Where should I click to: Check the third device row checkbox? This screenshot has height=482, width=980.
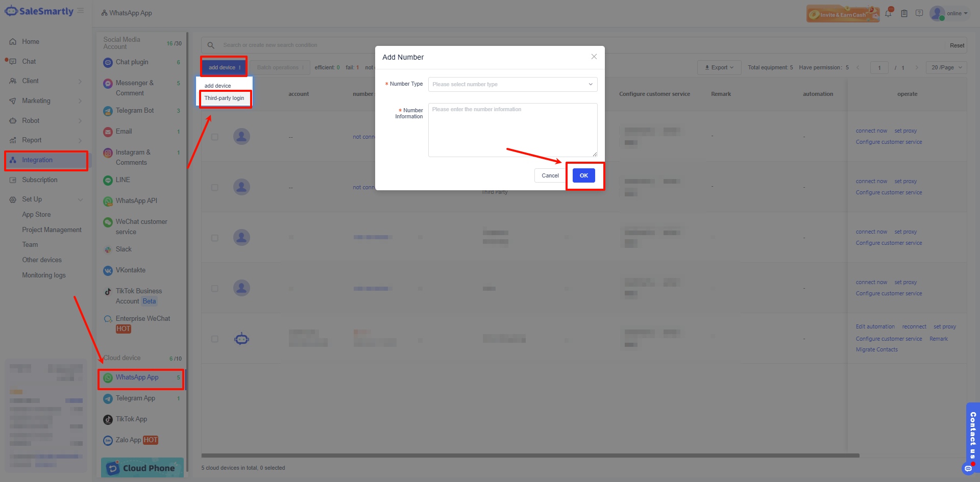[215, 238]
